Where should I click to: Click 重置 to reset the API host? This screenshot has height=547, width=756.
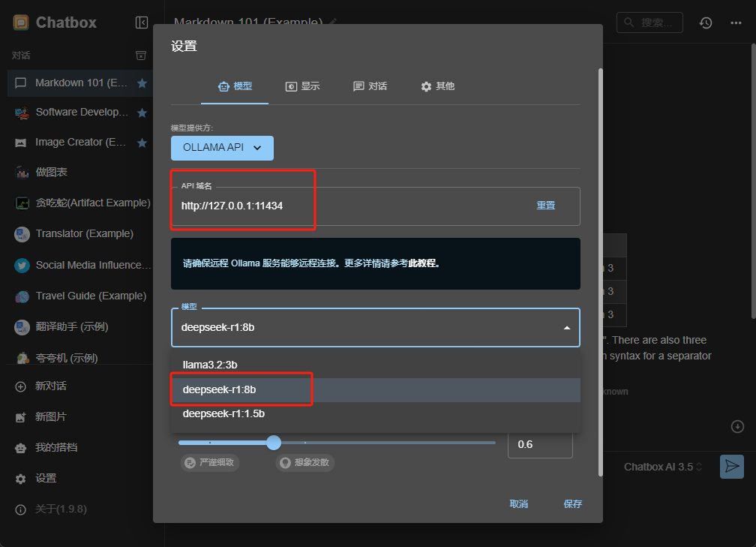(x=546, y=206)
